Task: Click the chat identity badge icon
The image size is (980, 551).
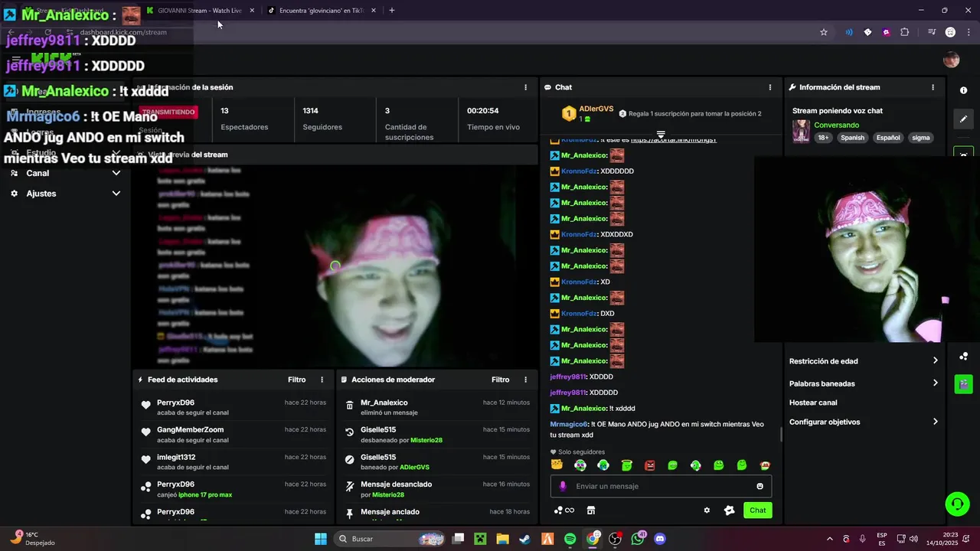Action: coord(729,510)
